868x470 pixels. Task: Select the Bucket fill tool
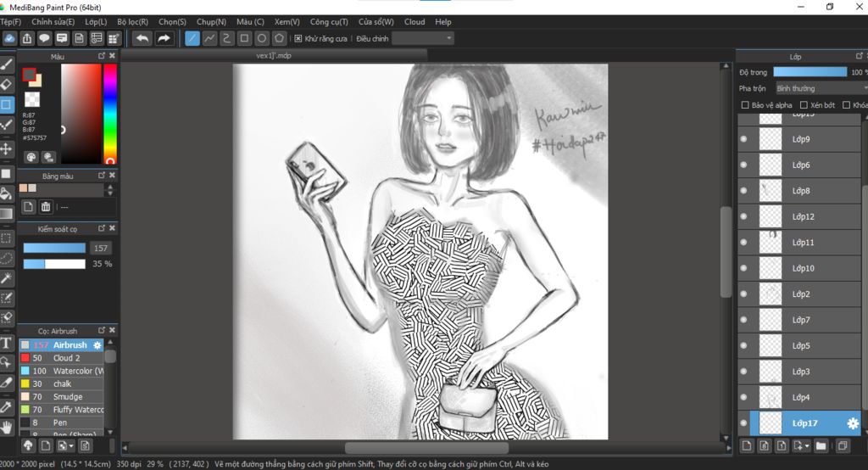pyautogui.click(x=6, y=194)
